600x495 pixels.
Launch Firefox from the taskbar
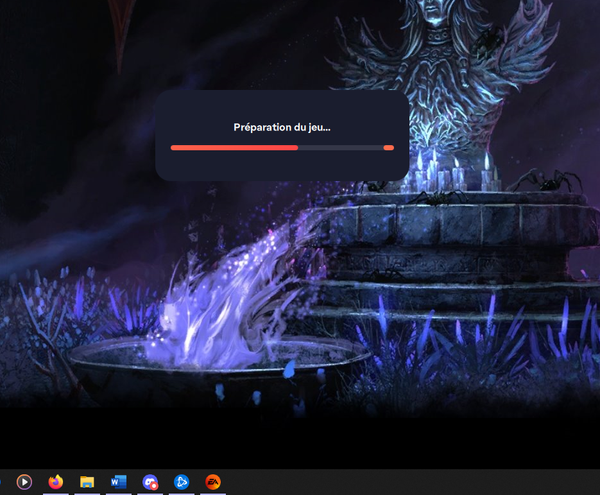[54, 482]
